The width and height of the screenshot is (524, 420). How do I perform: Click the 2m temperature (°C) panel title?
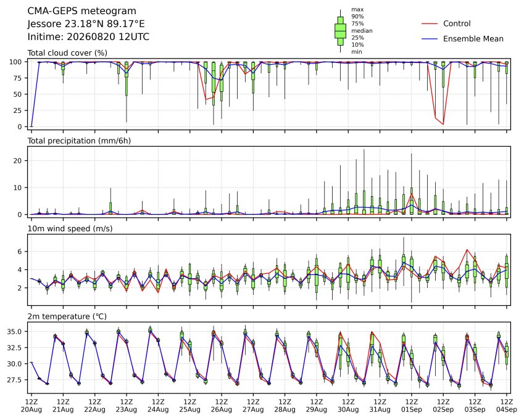pos(67,316)
